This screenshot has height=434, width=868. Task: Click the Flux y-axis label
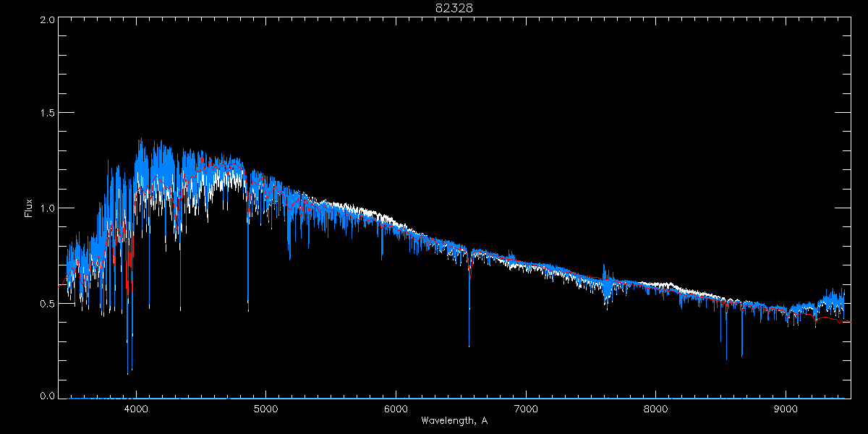[x=29, y=208]
